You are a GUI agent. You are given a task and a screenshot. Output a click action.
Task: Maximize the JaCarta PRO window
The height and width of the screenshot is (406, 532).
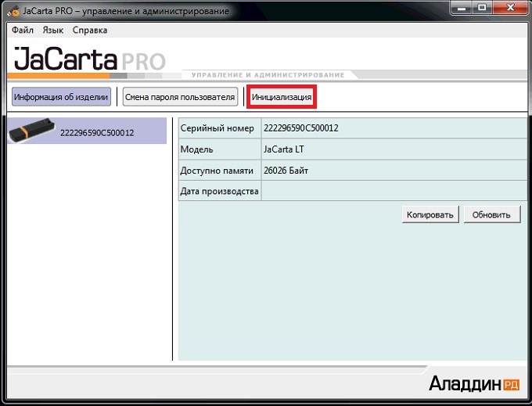click(482, 8)
